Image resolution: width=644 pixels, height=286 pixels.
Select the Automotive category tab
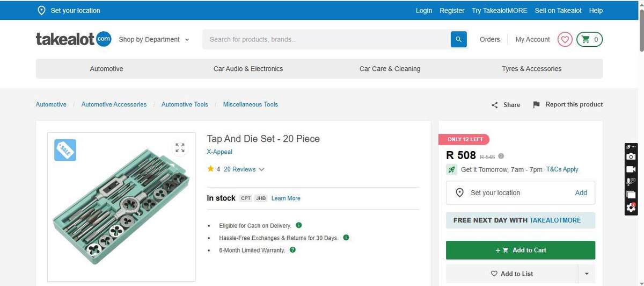coord(106,69)
